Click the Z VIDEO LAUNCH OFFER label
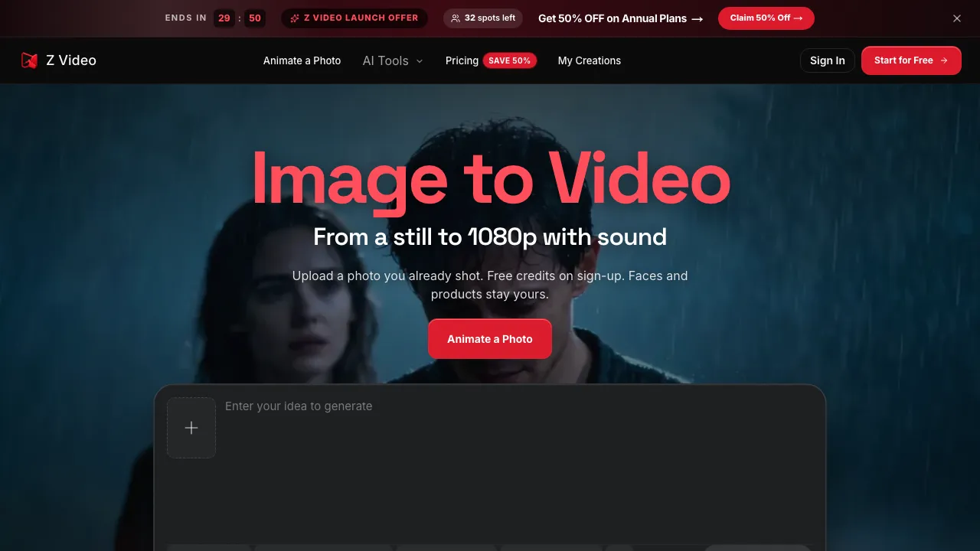This screenshot has height=551, width=980. pos(361,18)
